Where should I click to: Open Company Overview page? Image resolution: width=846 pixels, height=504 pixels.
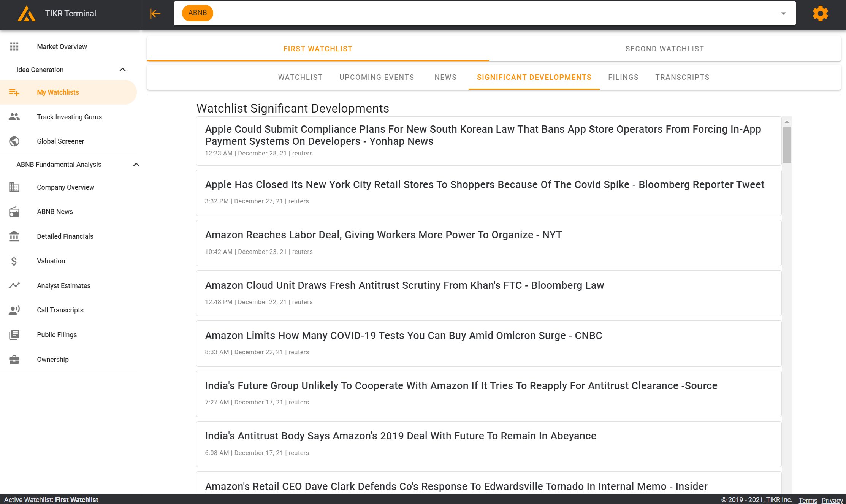[x=68, y=187]
